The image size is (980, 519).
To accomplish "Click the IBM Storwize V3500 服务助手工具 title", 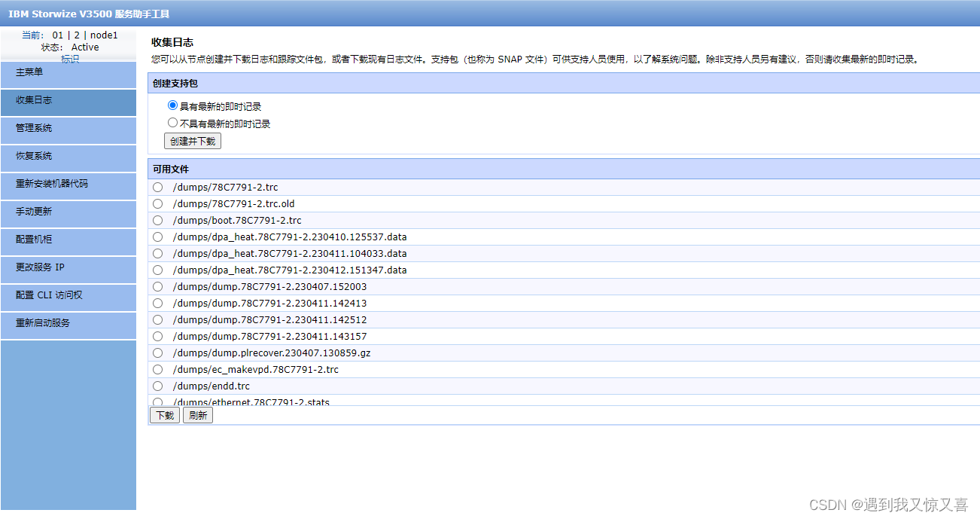I will click(x=89, y=14).
